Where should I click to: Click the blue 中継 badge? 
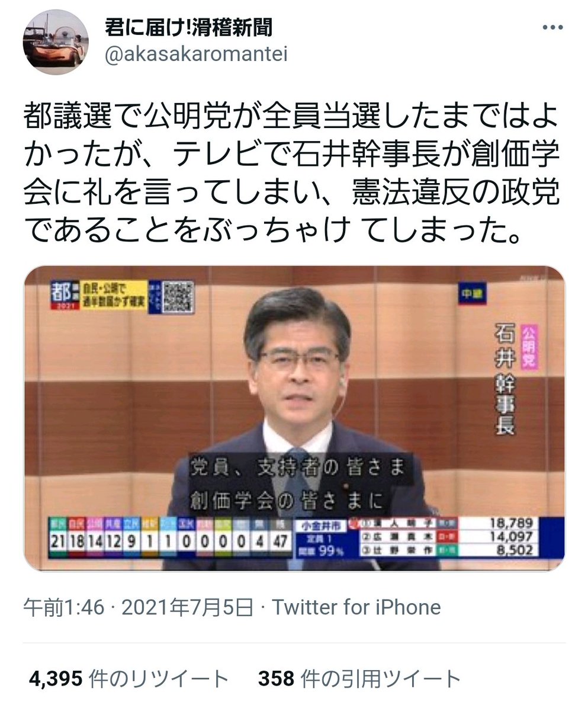click(x=471, y=293)
